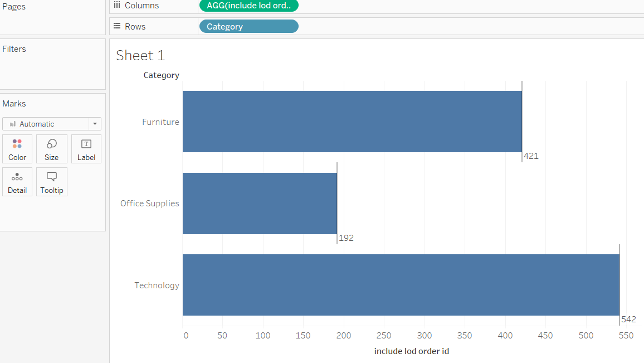Click the Category column header
The height and width of the screenshot is (363, 644).
point(162,75)
